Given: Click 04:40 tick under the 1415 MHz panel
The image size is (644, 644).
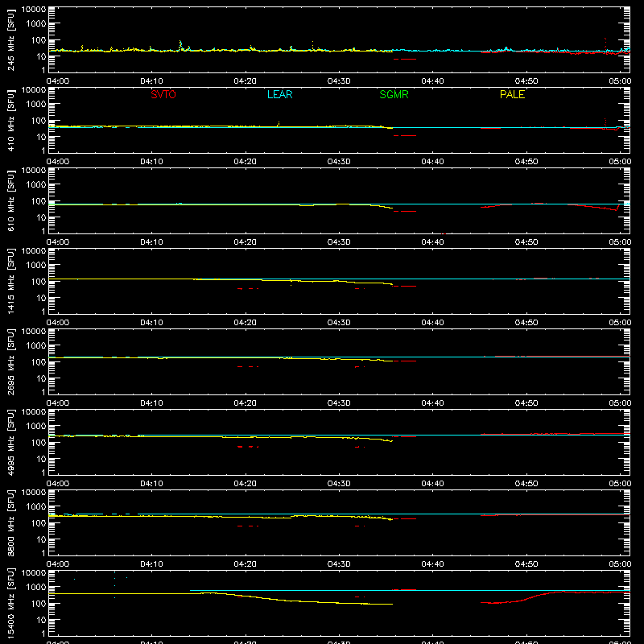Looking at the screenshot, I should coord(432,323).
